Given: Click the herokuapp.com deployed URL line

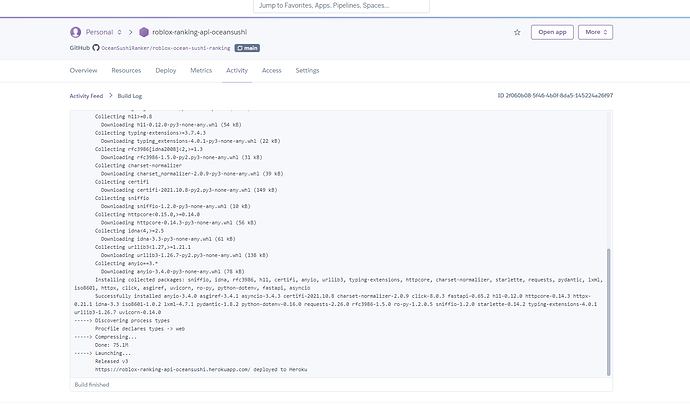Looking at the screenshot, I should pos(201,369).
